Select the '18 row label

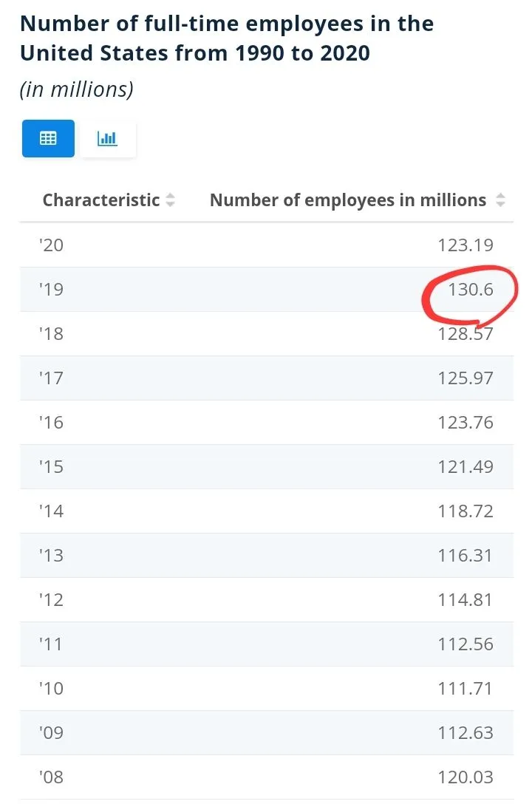(52, 334)
